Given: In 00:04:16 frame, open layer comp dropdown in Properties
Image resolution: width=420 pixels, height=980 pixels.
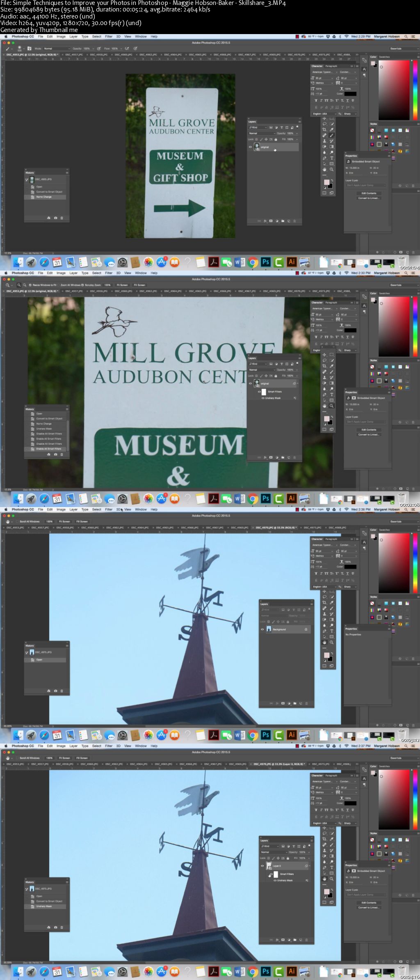Looking at the screenshot, I should pos(366,895).
